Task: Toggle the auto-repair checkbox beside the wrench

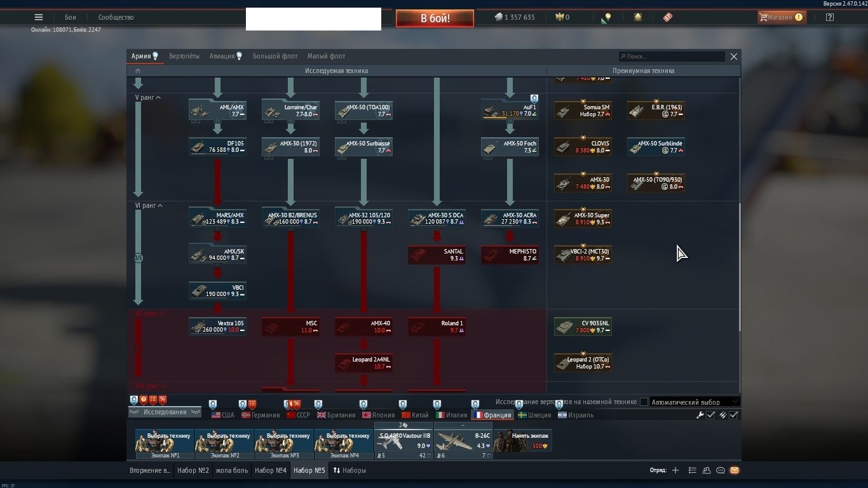Action: pos(711,415)
